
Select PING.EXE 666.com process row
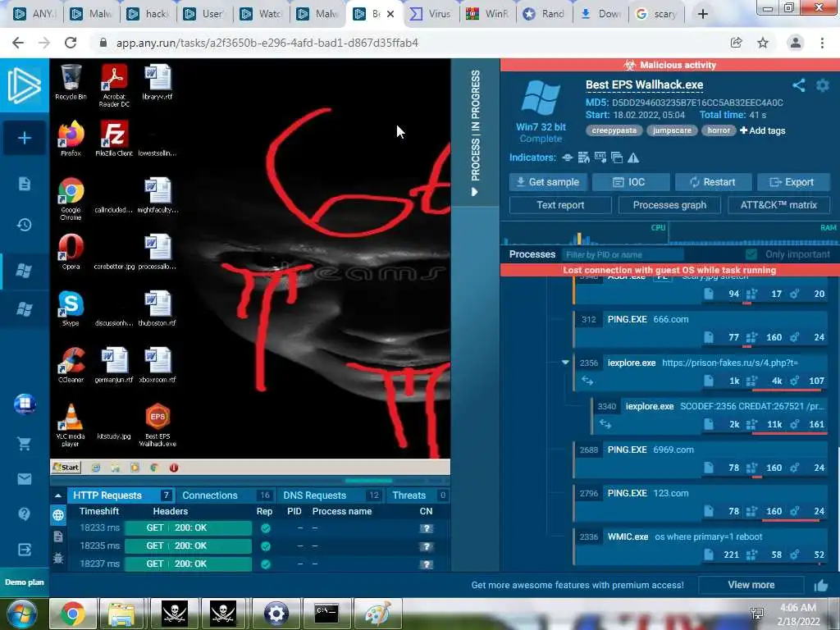tap(701, 328)
